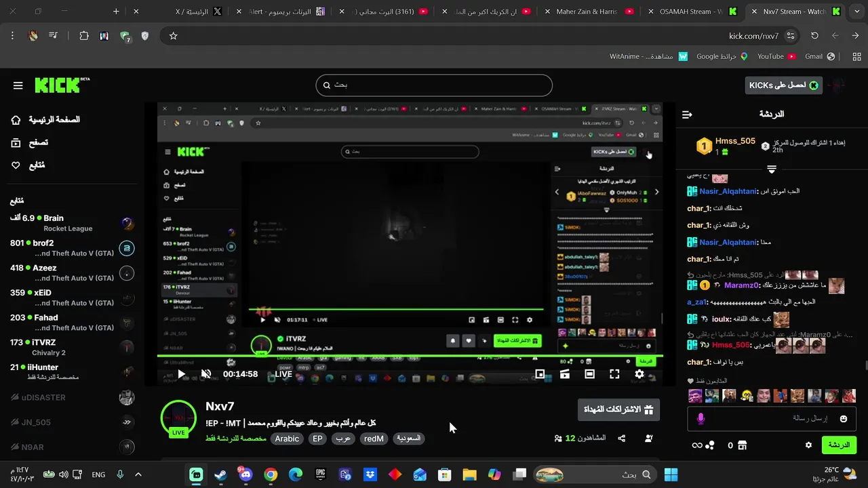Open the browser extensions puzzle icon

coord(84,36)
